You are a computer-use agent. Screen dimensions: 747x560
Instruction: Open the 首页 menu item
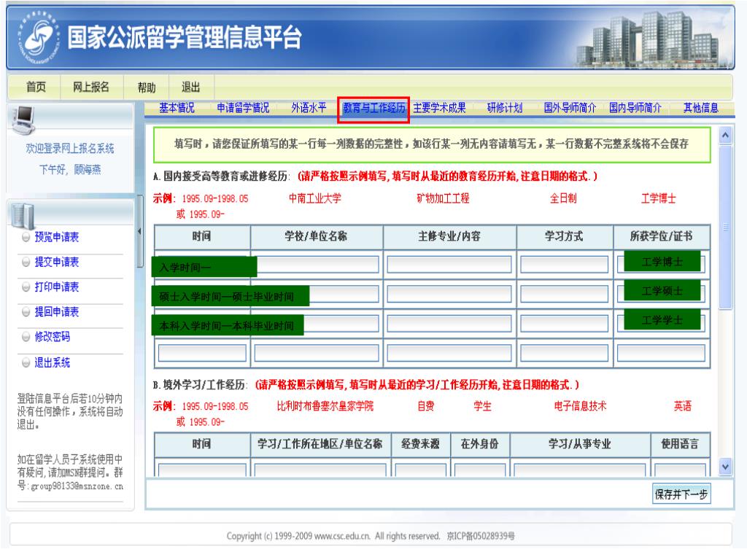click(38, 87)
